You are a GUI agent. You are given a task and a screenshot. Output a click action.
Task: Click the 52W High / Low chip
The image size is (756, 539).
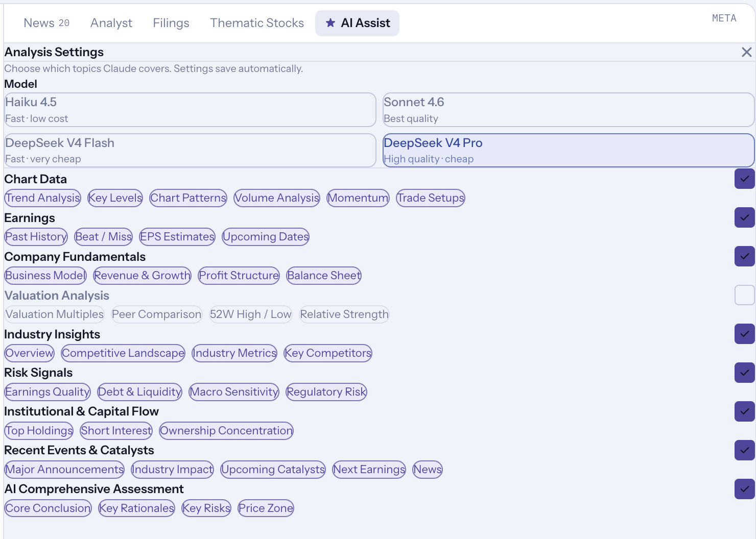(x=251, y=314)
